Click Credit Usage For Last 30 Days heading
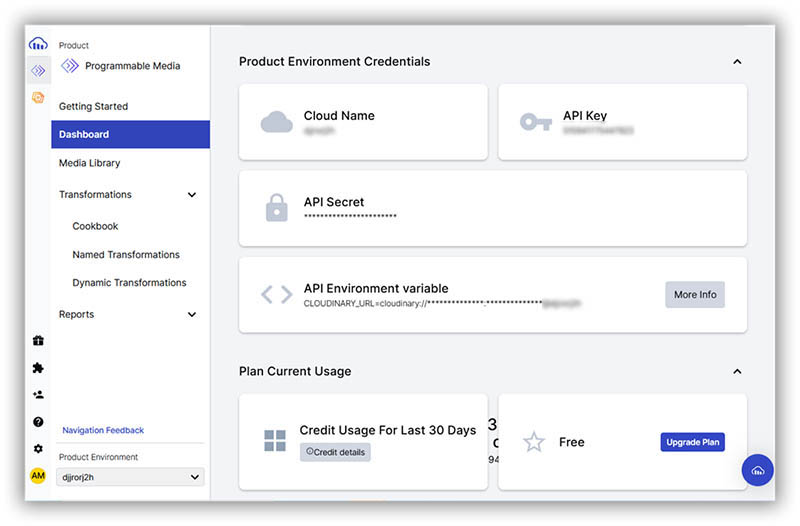Viewport: 800px width, 526px height. click(x=388, y=430)
